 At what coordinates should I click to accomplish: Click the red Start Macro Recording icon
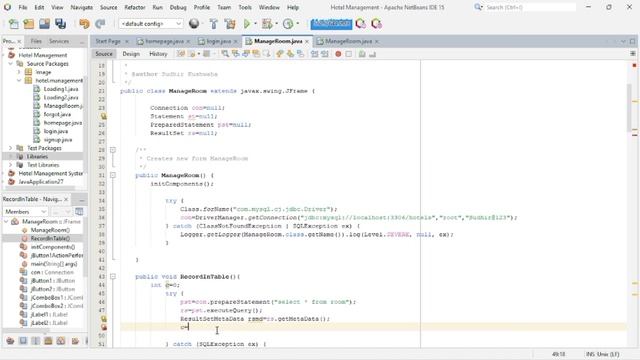click(x=338, y=54)
